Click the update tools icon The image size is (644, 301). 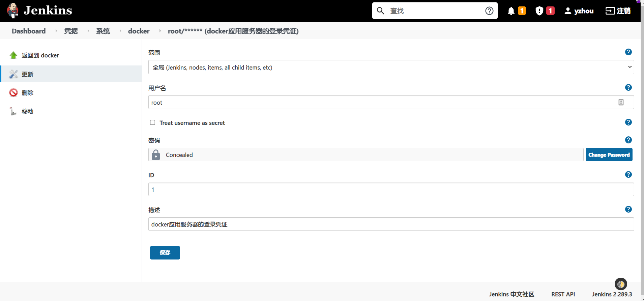point(13,74)
